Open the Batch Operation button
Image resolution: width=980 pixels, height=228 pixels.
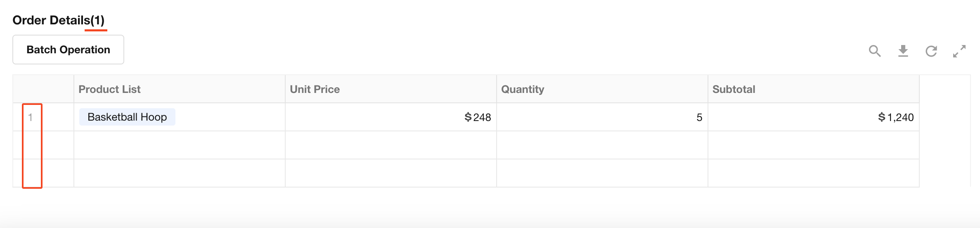click(68, 50)
